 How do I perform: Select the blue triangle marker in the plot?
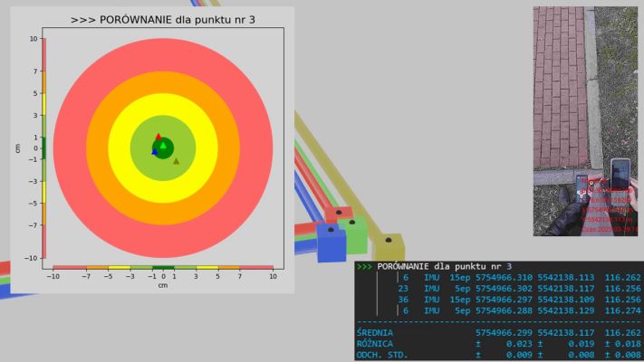pyautogui.click(x=155, y=151)
